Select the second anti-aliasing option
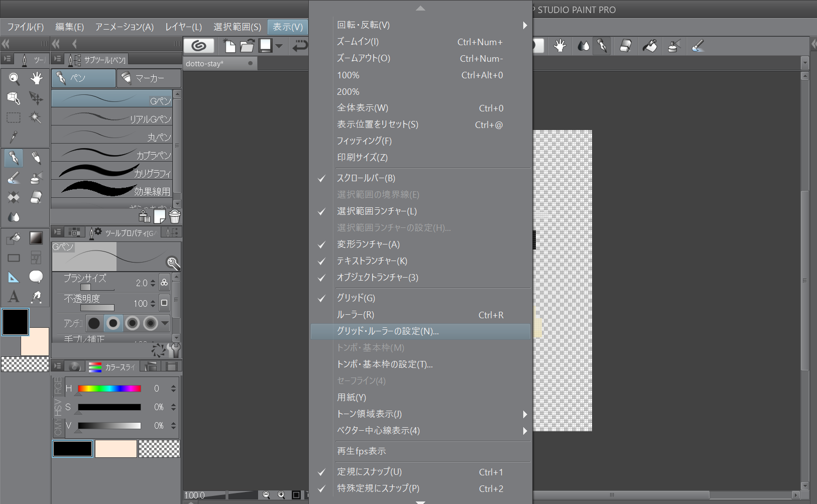The width and height of the screenshot is (817, 504). (x=113, y=323)
